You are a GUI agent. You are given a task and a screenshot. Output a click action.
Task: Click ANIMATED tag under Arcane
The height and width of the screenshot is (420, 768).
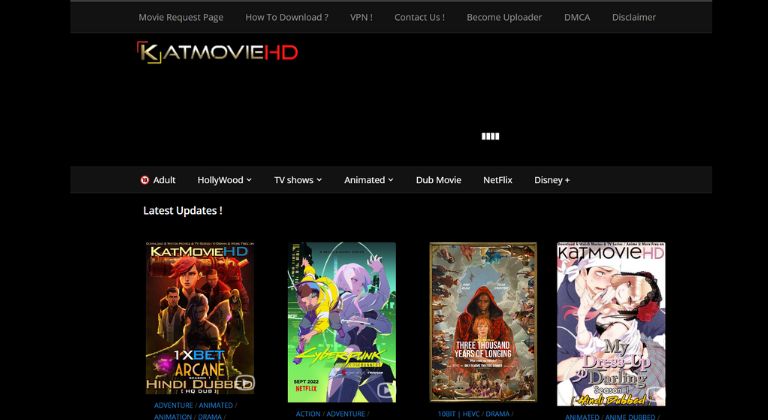pyautogui.click(x=216, y=405)
